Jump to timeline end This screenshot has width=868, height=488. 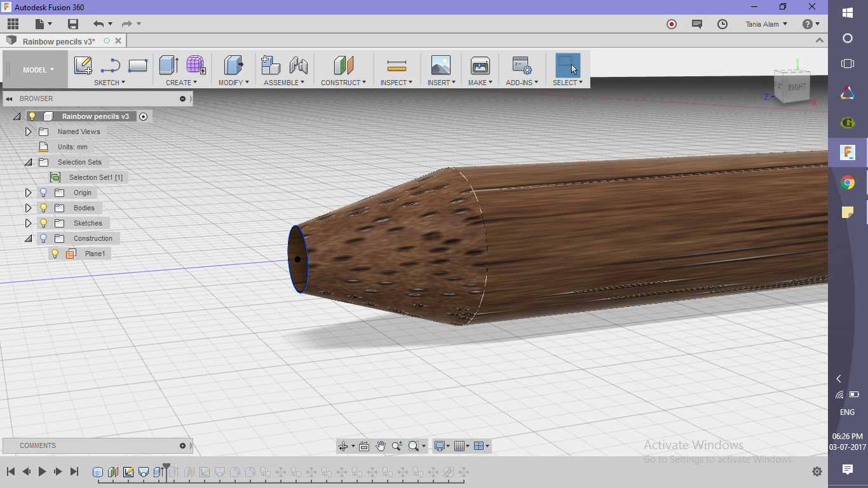(74, 471)
